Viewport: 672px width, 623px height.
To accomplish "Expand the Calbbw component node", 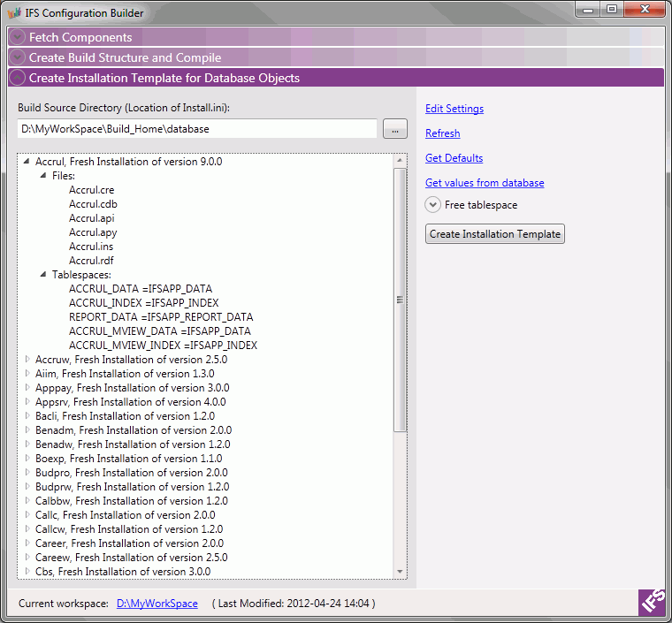I will pos(27,500).
